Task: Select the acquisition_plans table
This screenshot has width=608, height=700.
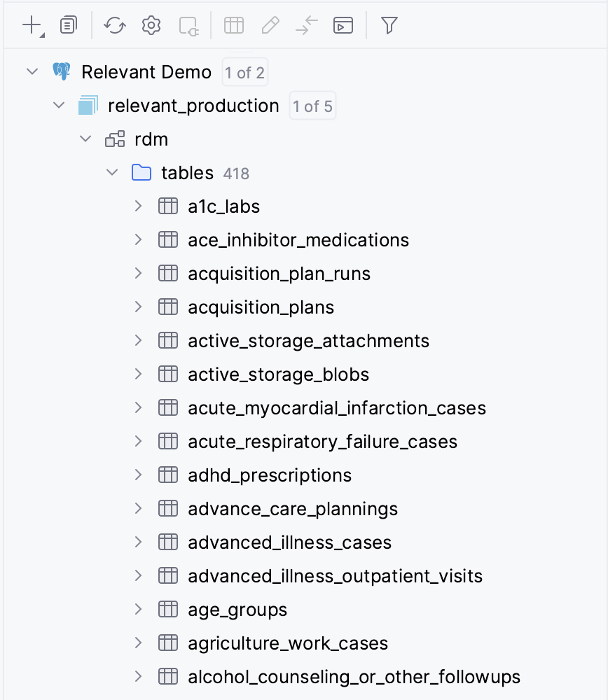Action: [x=261, y=307]
